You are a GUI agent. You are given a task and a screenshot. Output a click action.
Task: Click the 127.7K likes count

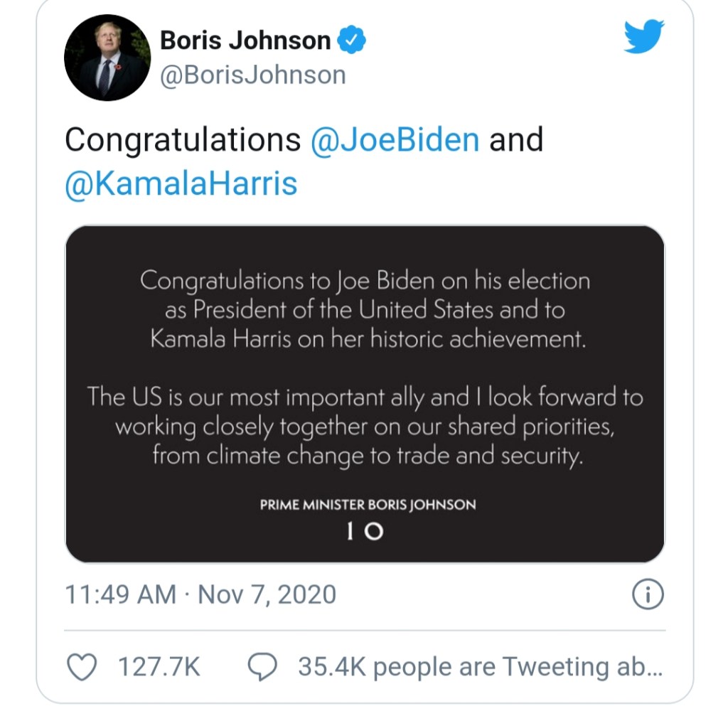[159, 667]
